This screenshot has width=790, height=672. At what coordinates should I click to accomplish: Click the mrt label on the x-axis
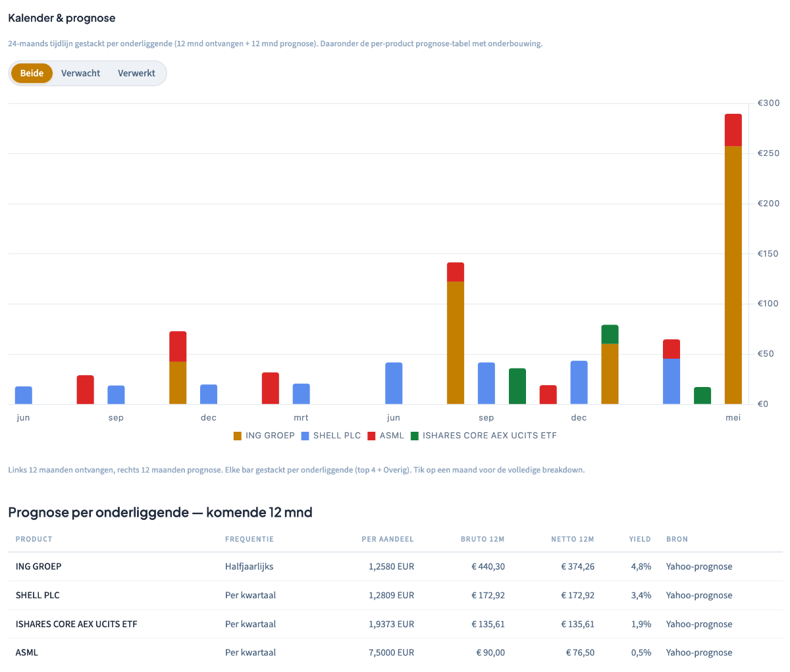[x=301, y=418]
